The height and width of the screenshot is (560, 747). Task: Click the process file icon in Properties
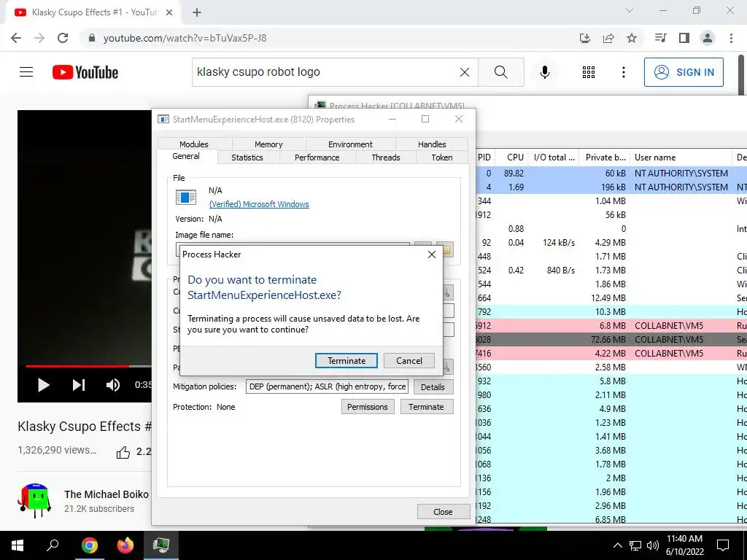point(186,197)
